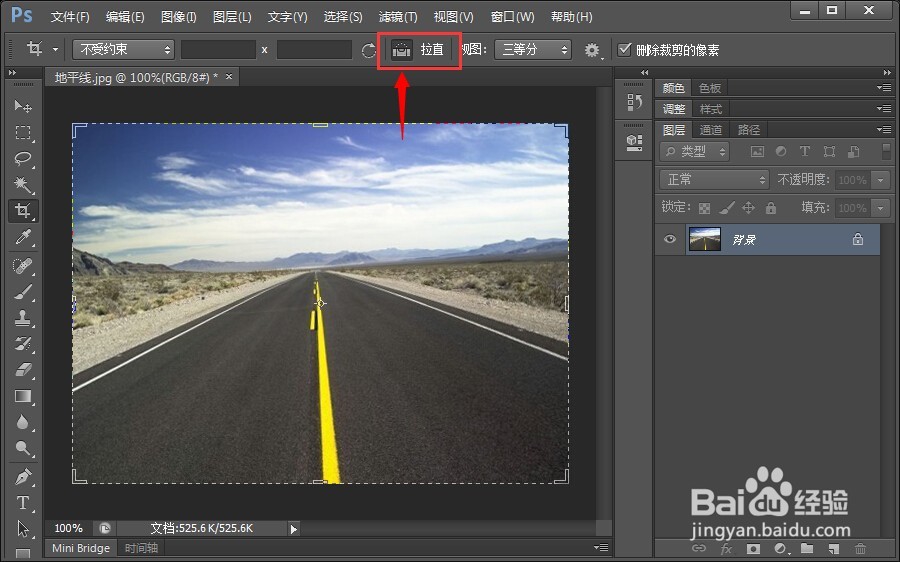Close the 地平线.jpg document tab
Image resolution: width=900 pixels, height=562 pixels.
[x=228, y=76]
